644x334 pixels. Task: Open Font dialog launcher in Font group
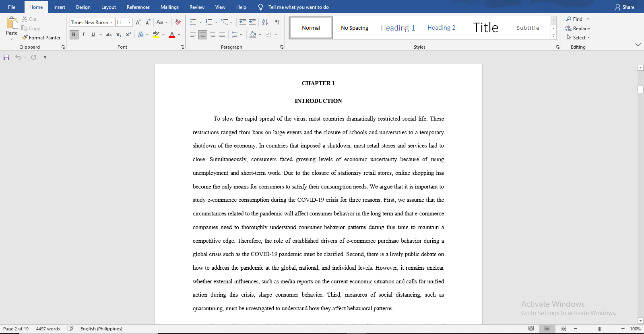(182, 47)
